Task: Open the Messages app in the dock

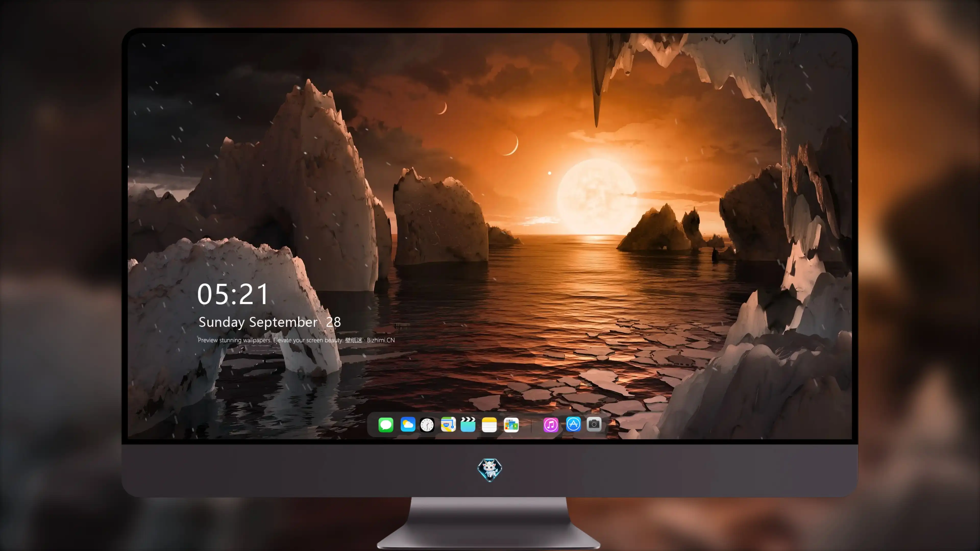Action: pyautogui.click(x=386, y=424)
